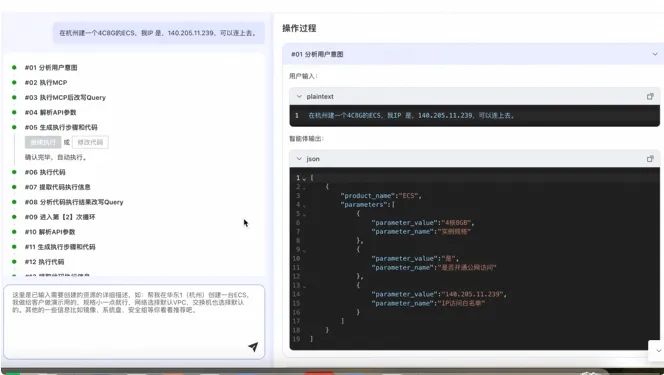Click the send paper-plane icon
The height and width of the screenshot is (375, 664).
click(253, 347)
